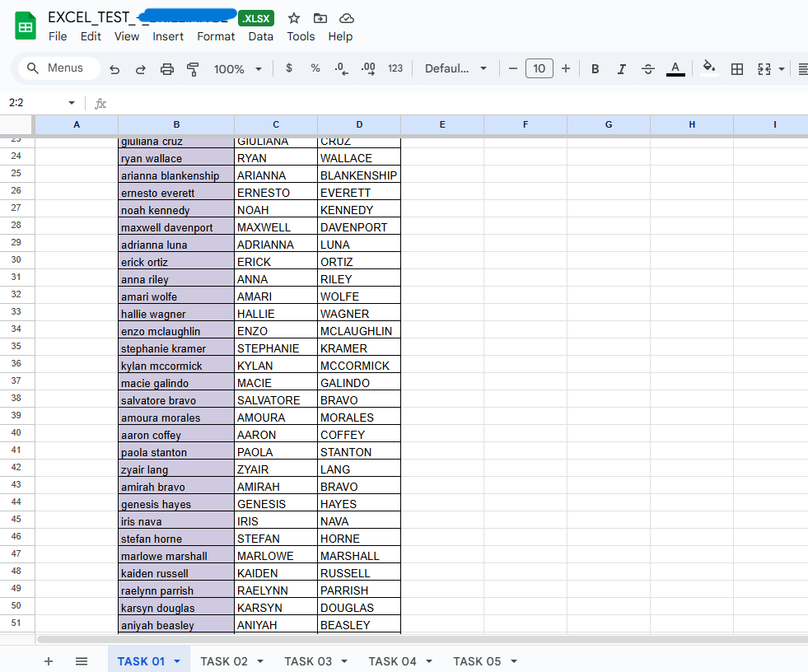Toggle strikethrough formatting

[648, 68]
